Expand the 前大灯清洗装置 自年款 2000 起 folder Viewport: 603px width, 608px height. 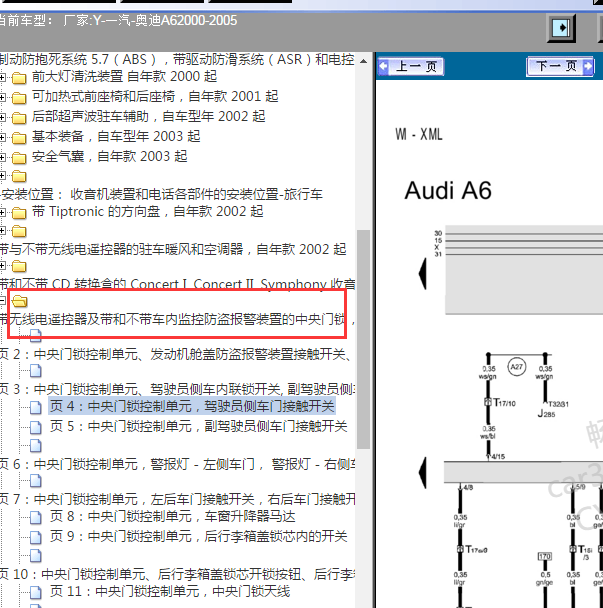2,78
